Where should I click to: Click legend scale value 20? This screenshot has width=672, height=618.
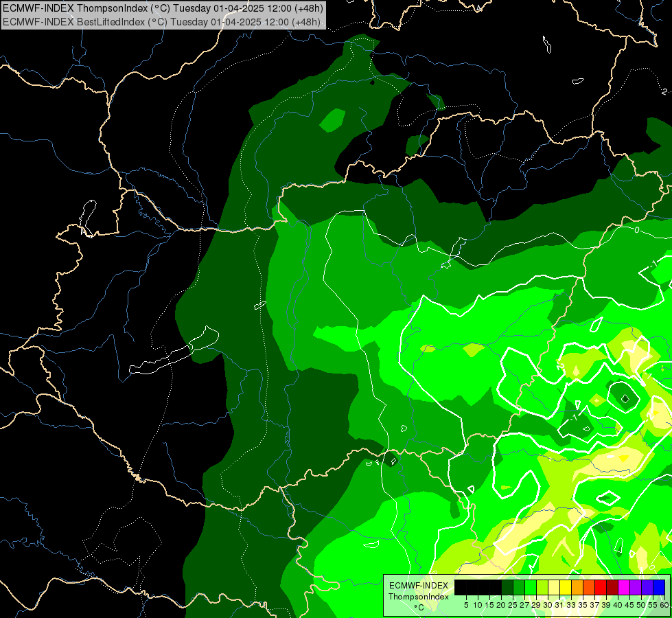(x=501, y=605)
